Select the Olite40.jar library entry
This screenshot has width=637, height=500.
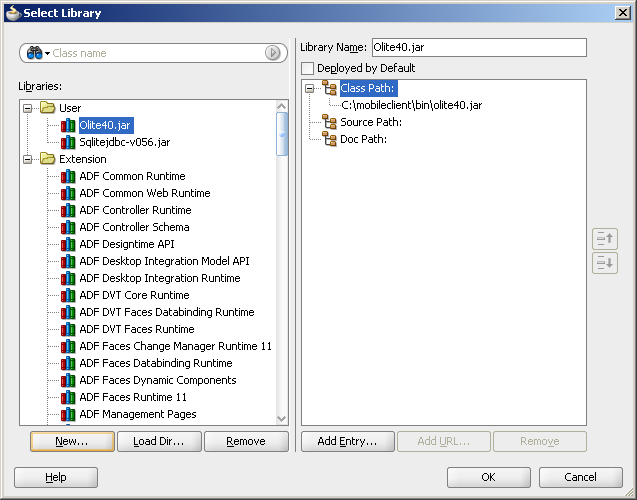(x=105, y=125)
